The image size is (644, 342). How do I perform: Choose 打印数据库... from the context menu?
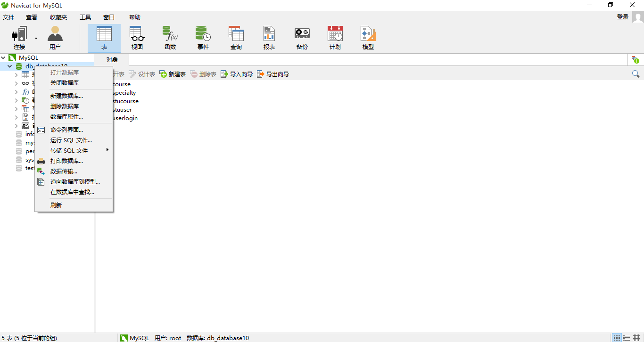point(74,161)
